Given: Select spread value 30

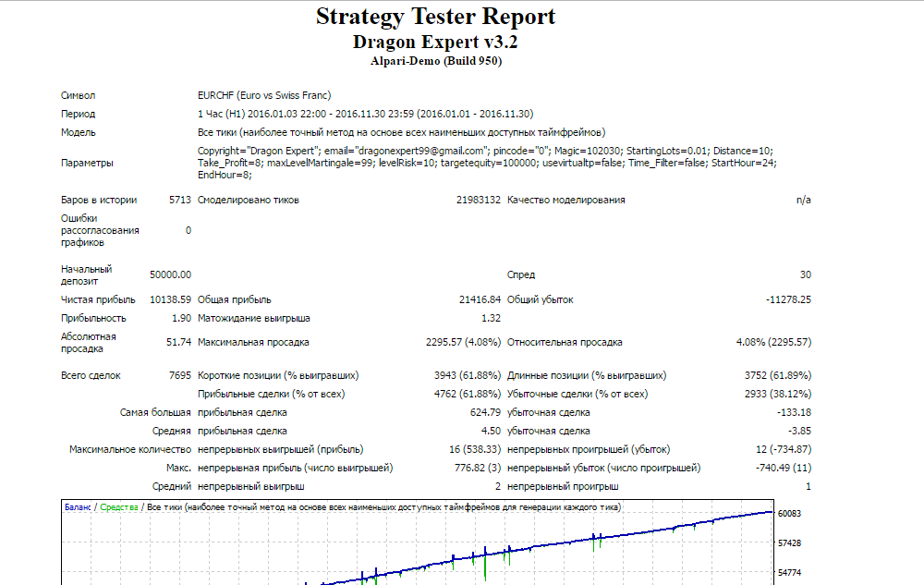Looking at the screenshot, I should pos(806,275).
